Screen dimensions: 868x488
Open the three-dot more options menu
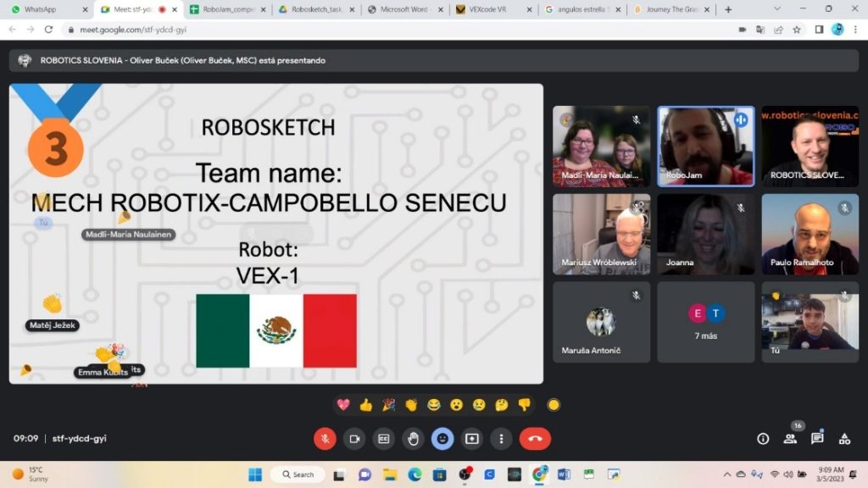501,439
